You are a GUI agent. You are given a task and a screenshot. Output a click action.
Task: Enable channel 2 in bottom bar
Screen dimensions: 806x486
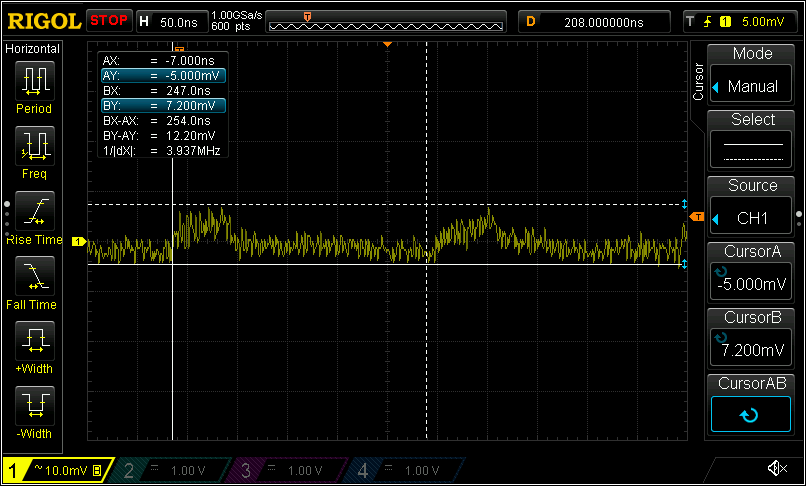coord(169,469)
